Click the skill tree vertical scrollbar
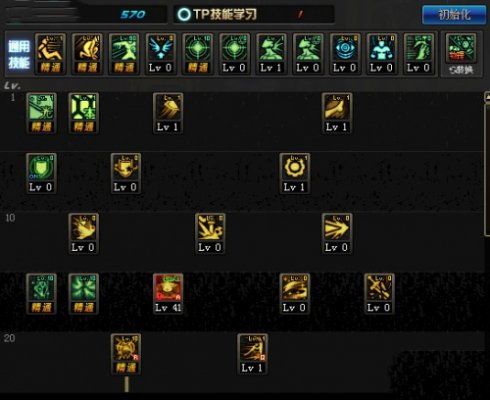 pyautogui.click(x=487, y=165)
